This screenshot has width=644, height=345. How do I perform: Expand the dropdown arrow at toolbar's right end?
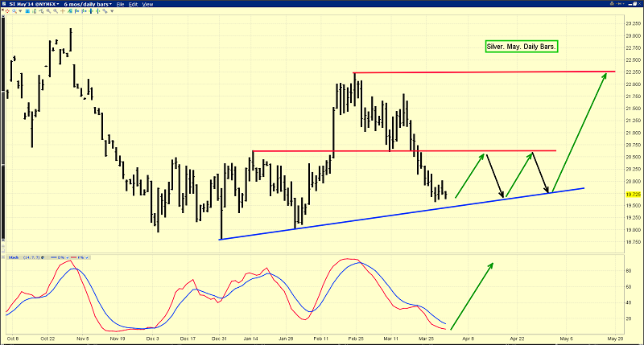(112, 11)
